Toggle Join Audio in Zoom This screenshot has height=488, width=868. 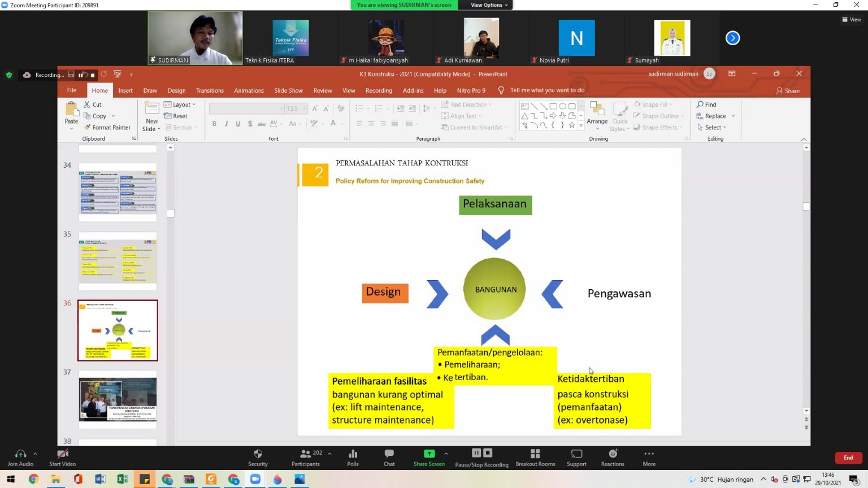20,457
